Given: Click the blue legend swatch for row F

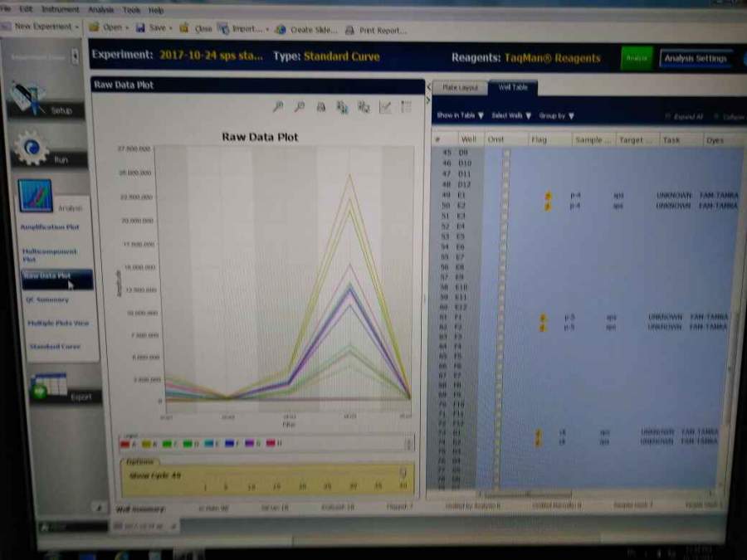Looking at the screenshot, I should click(230, 443).
